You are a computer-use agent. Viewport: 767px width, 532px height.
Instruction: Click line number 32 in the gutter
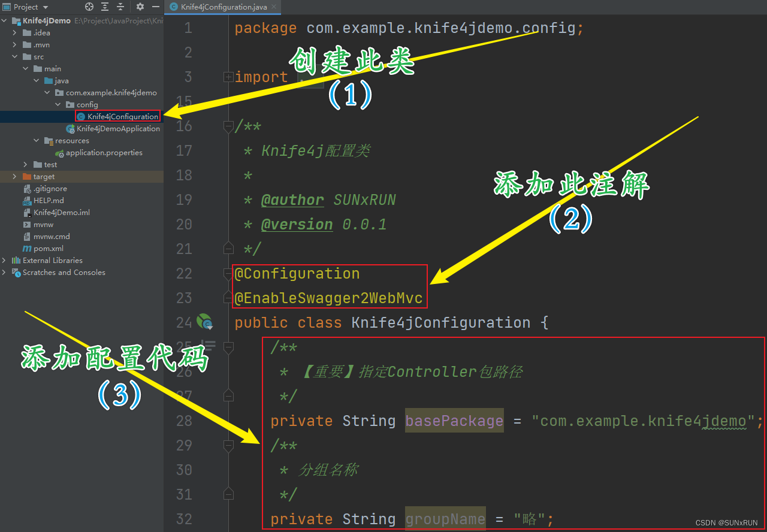tap(184, 519)
